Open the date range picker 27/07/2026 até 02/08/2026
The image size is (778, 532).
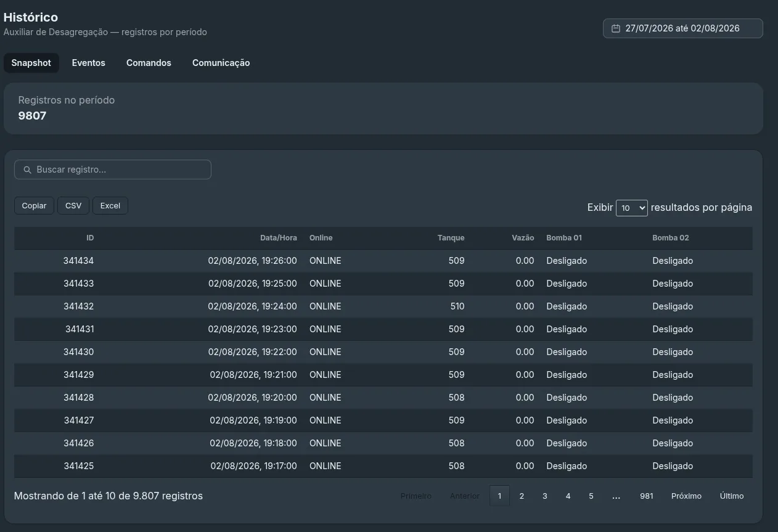(x=682, y=28)
